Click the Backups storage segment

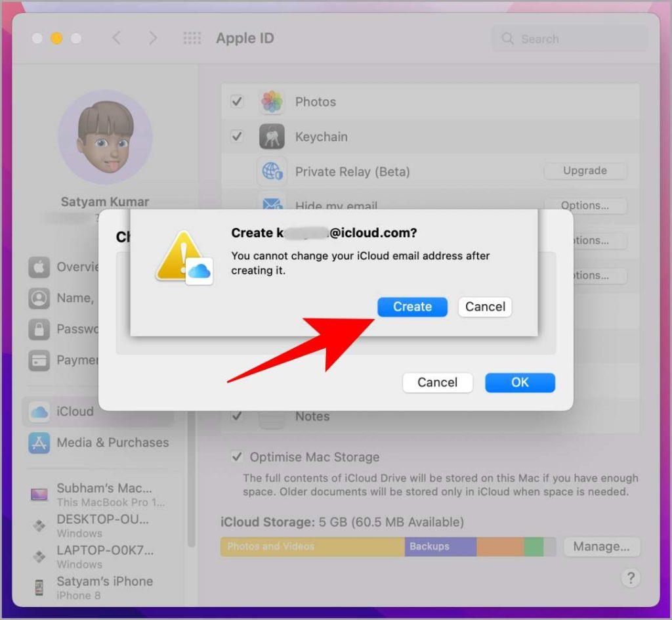pyautogui.click(x=440, y=546)
